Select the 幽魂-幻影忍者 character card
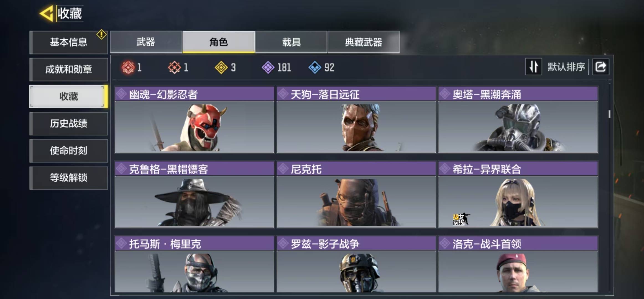The width and height of the screenshot is (644, 299). click(195, 120)
